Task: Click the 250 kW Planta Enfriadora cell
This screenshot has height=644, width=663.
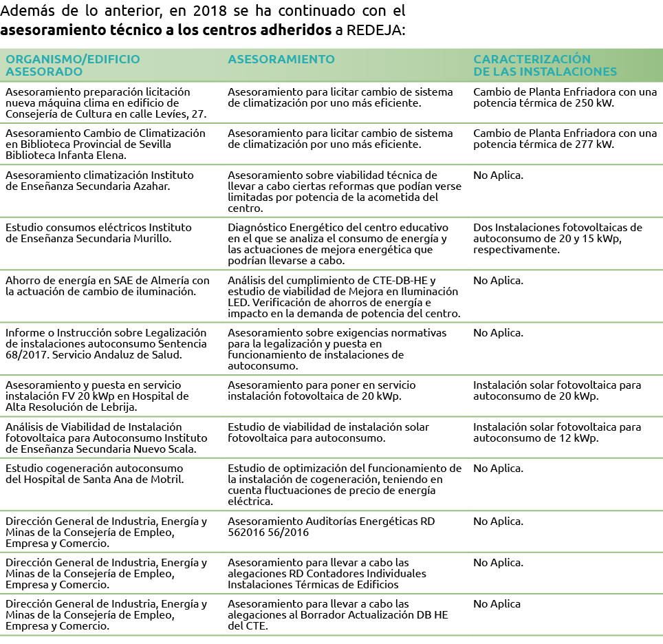Action: (x=565, y=98)
